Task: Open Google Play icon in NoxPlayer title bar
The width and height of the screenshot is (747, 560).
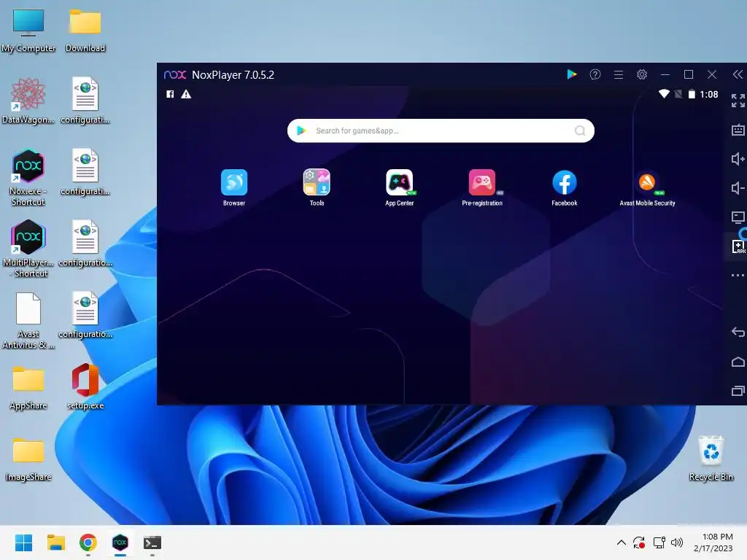Action: click(x=572, y=74)
